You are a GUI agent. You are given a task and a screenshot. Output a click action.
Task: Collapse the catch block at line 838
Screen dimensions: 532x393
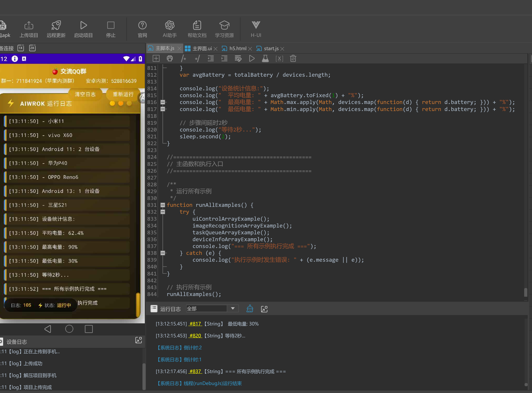pos(163,253)
